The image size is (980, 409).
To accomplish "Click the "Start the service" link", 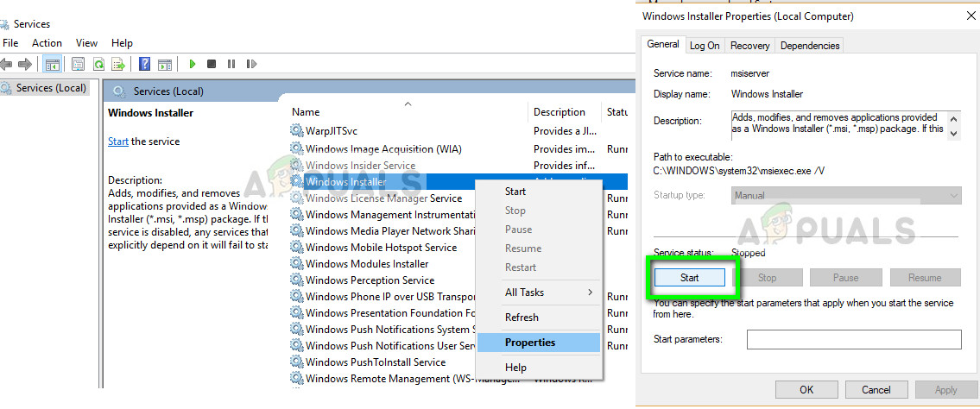I will [x=118, y=142].
